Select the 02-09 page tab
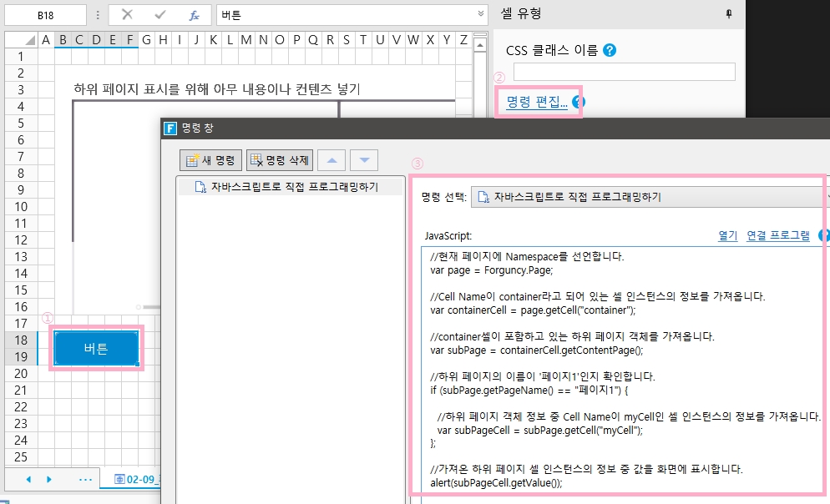Image resolution: width=830 pixels, height=504 pixels. pos(134,480)
